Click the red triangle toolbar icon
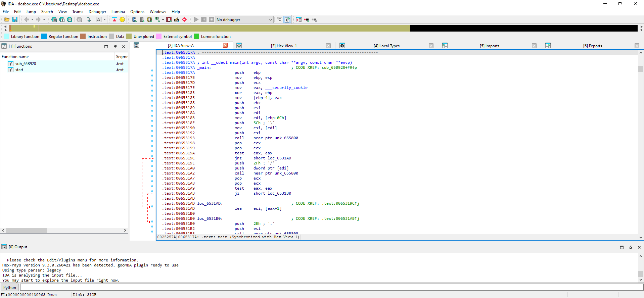The height and width of the screenshot is (298, 644). [114, 19]
